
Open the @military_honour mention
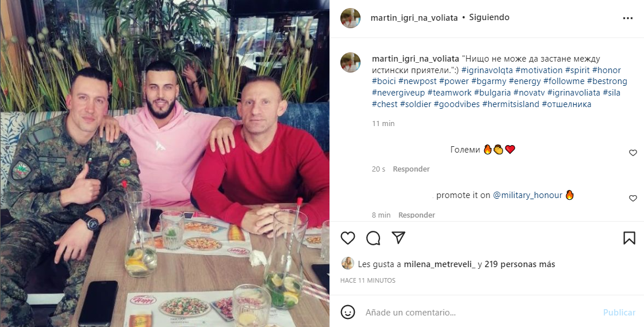click(527, 195)
